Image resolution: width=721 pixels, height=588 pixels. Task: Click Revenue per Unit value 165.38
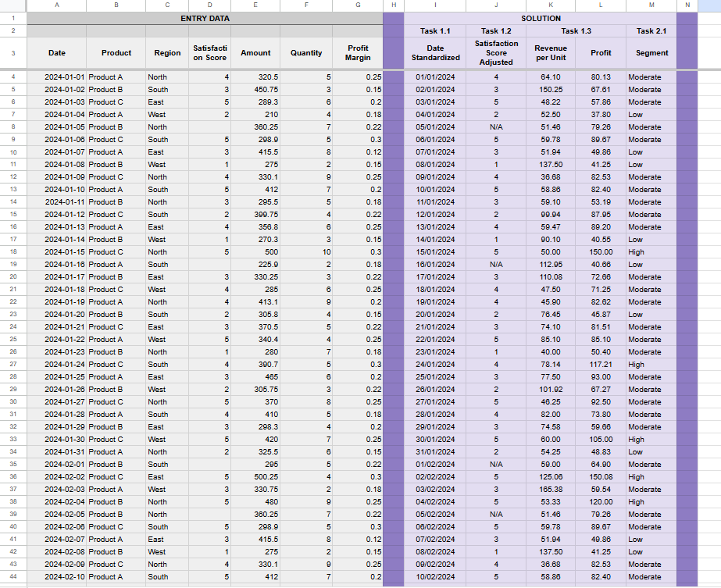click(551, 489)
